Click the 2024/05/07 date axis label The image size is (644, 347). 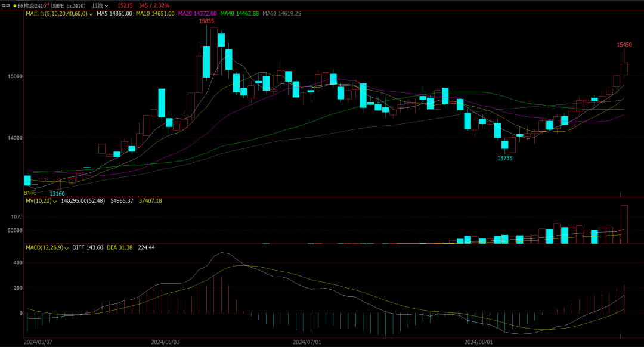click(38, 342)
